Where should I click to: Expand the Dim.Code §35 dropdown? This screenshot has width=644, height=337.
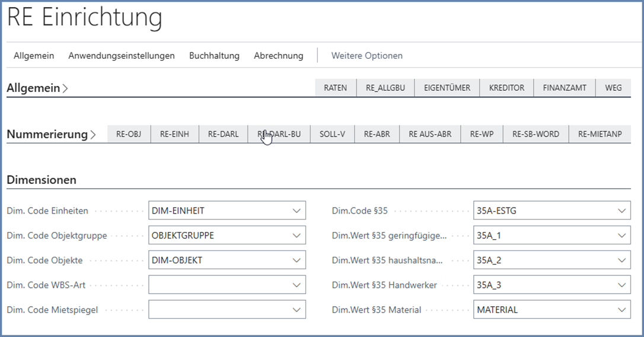(x=621, y=211)
